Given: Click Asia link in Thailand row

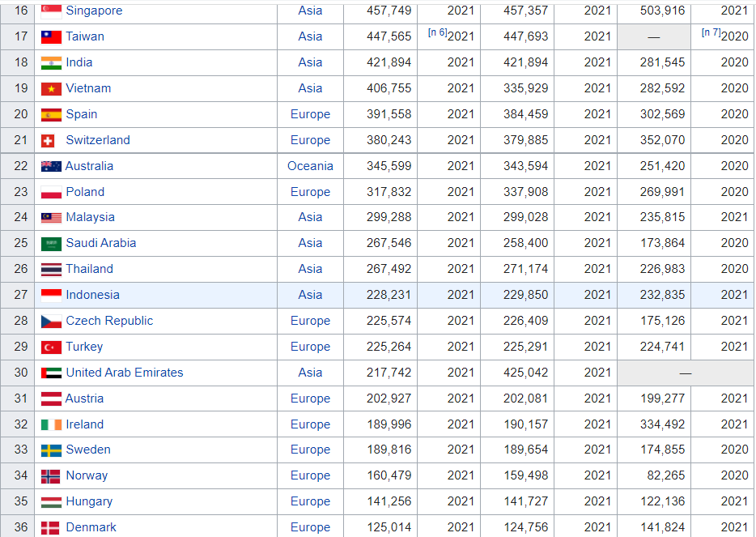Looking at the screenshot, I should coord(310,269).
